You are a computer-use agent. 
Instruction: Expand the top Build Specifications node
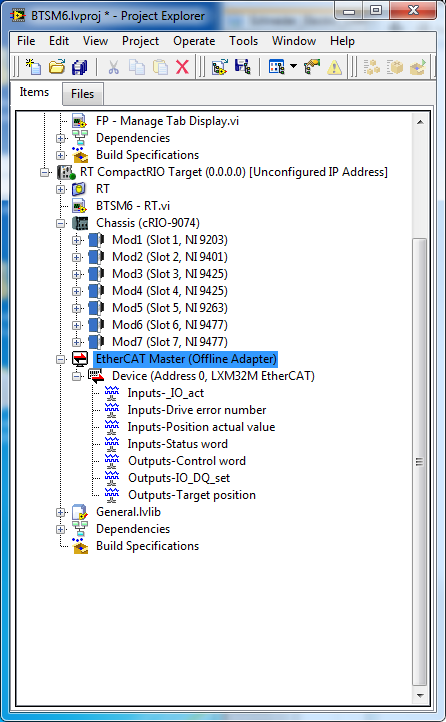point(60,156)
